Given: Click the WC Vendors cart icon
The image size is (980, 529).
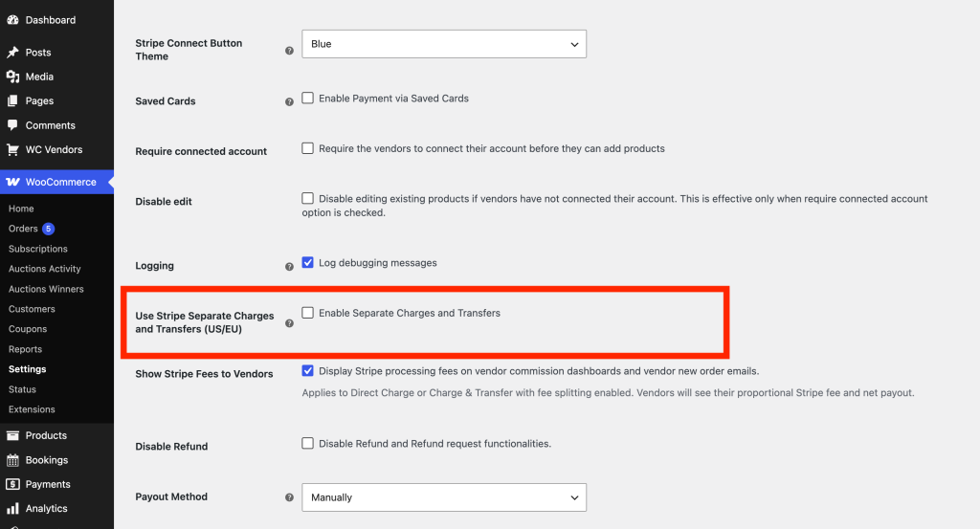Looking at the screenshot, I should tap(12, 150).
